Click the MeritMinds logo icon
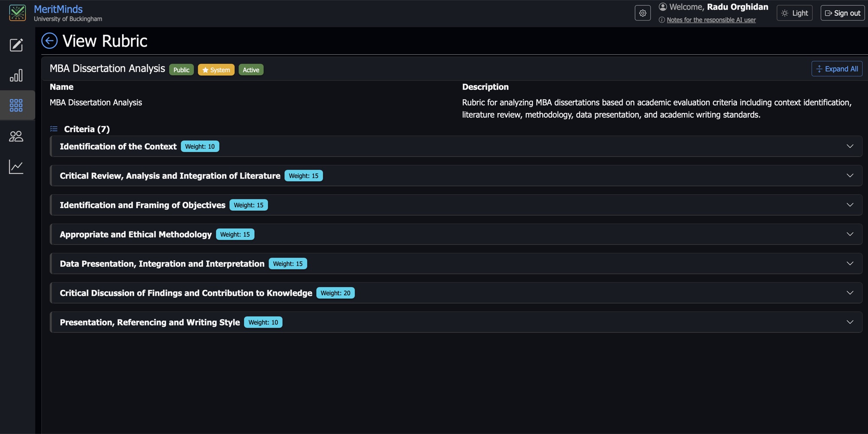 [x=17, y=13]
